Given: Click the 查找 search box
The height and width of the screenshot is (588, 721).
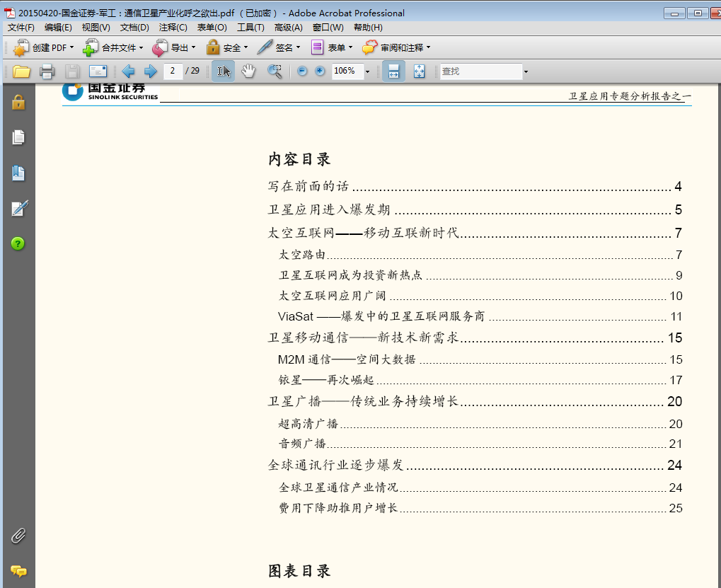Looking at the screenshot, I should (x=481, y=71).
